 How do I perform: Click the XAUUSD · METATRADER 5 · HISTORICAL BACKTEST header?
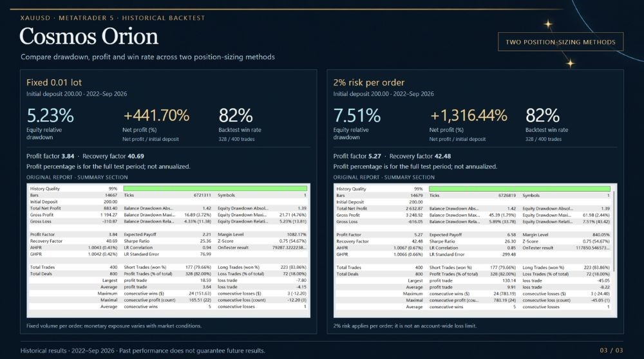(x=113, y=18)
